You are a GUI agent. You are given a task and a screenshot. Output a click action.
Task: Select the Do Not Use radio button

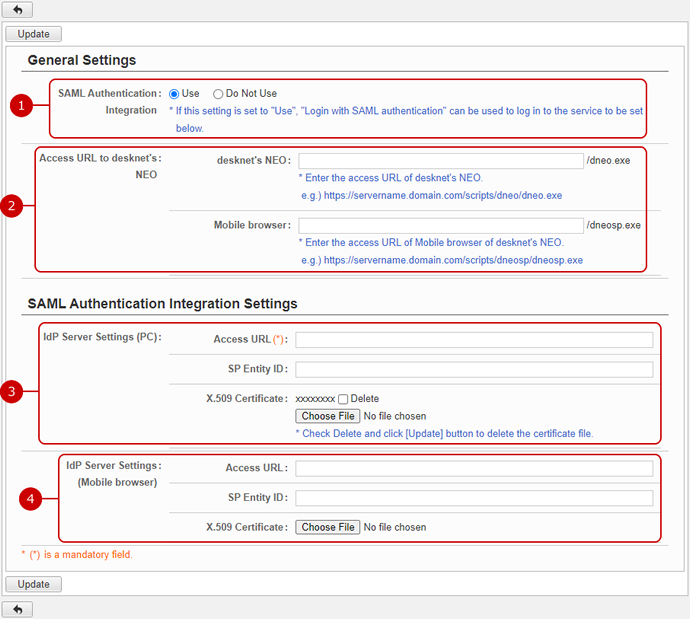pyautogui.click(x=218, y=94)
